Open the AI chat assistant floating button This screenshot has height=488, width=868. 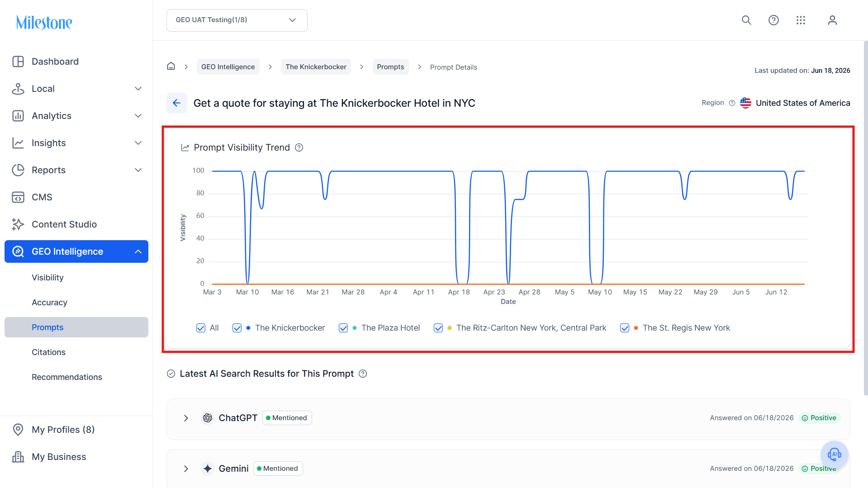834,454
